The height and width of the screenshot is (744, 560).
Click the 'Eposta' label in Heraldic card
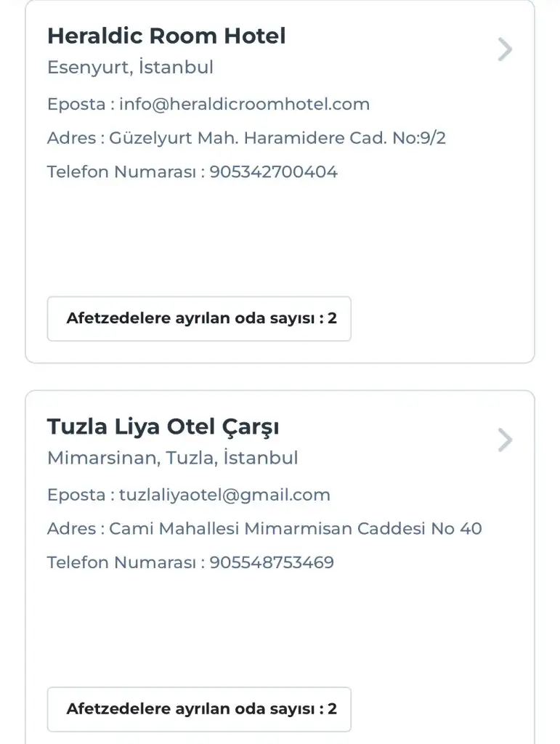pyautogui.click(x=76, y=104)
